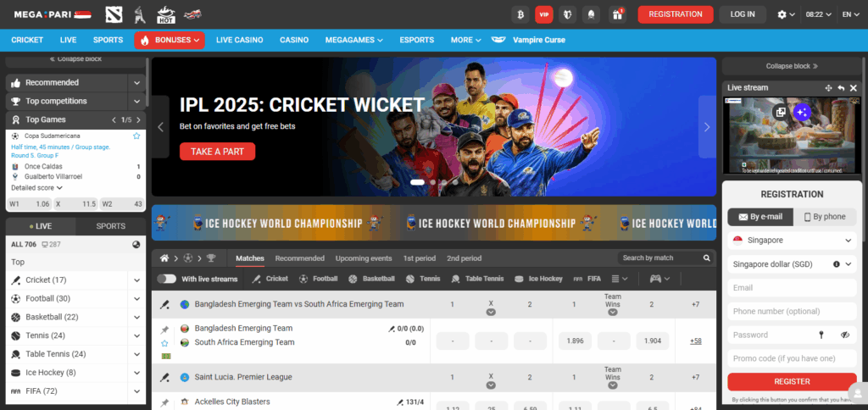This screenshot has width=868, height=410.
Task: Pop out the live stream window
Action: [781, 113]
